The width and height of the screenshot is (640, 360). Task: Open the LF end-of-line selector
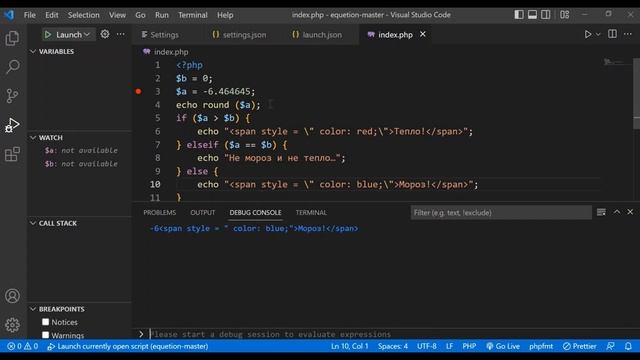point(449,346)
